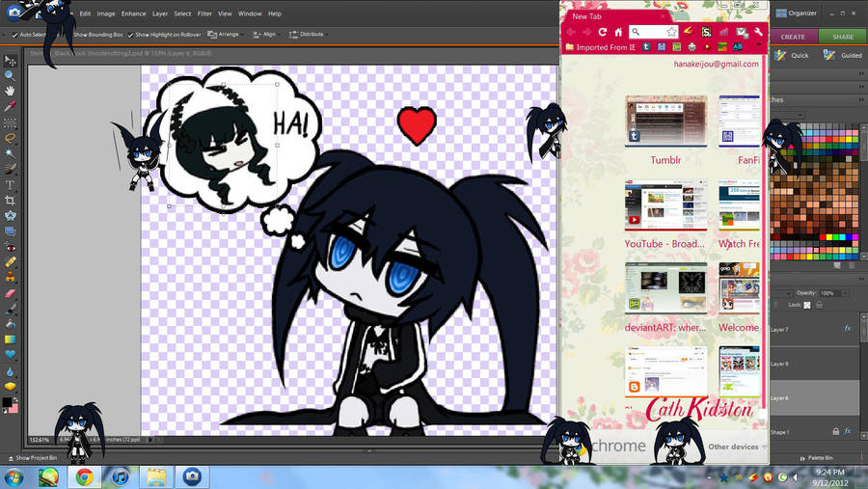Select the Sponge tool

point(10,386)
